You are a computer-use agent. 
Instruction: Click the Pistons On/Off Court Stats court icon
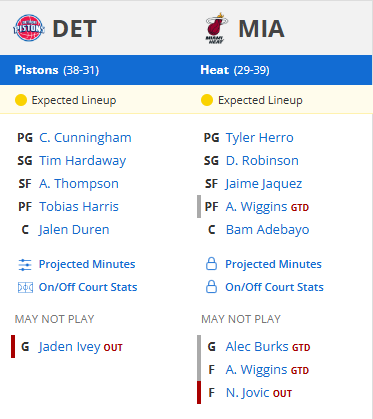[x=25, y=287]
